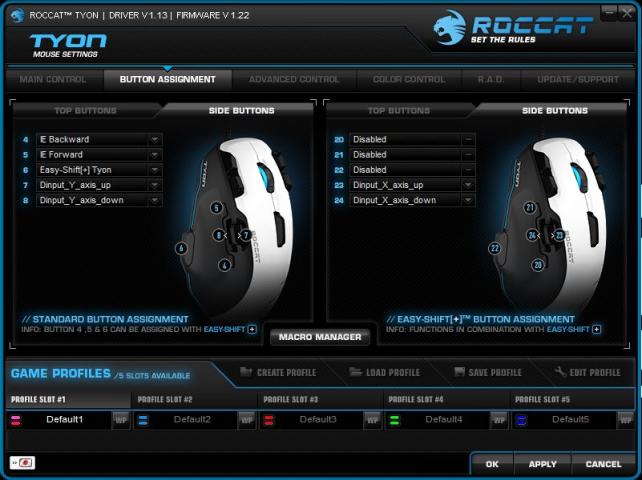Click the ROCCAT logo in the title bar
The image size is (642, 480).
(x=17, y=16)
